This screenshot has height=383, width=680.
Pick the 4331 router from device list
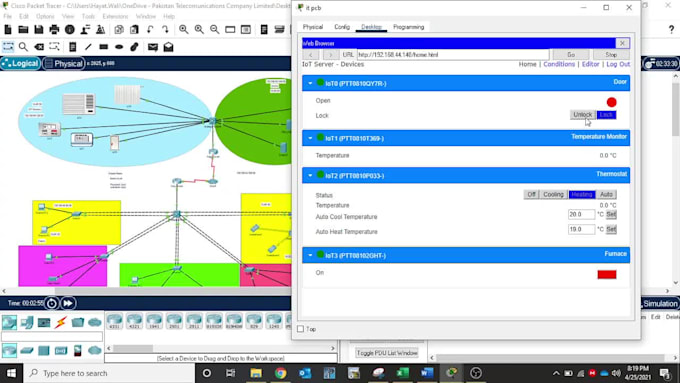[x=114, y=321]
